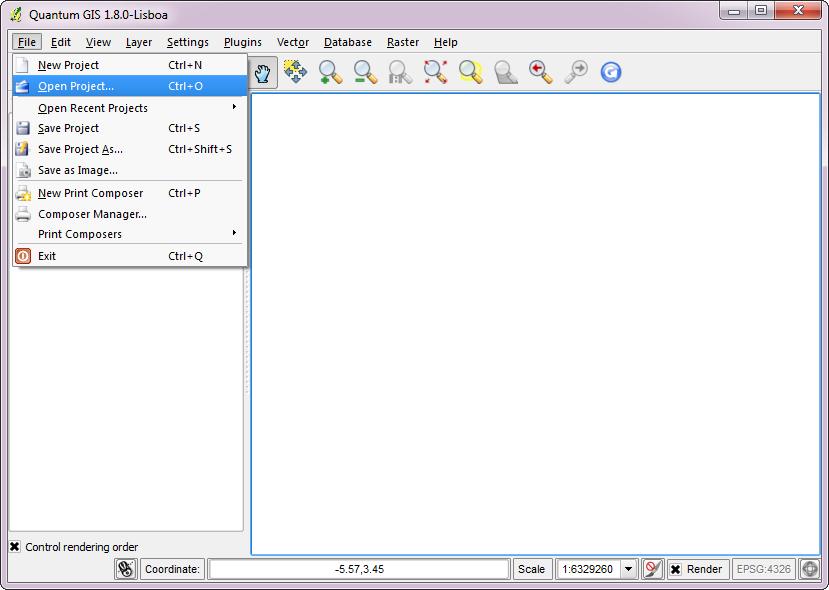Click the Pan Map to Selection icon
This screenshot has height=590, width=829.
pyautogui.click(x=295, y=72)
